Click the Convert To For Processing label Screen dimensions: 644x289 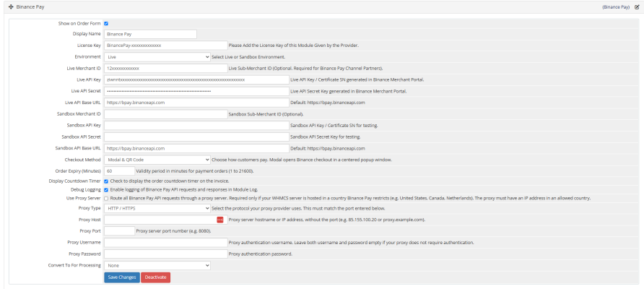coord(74,266)
